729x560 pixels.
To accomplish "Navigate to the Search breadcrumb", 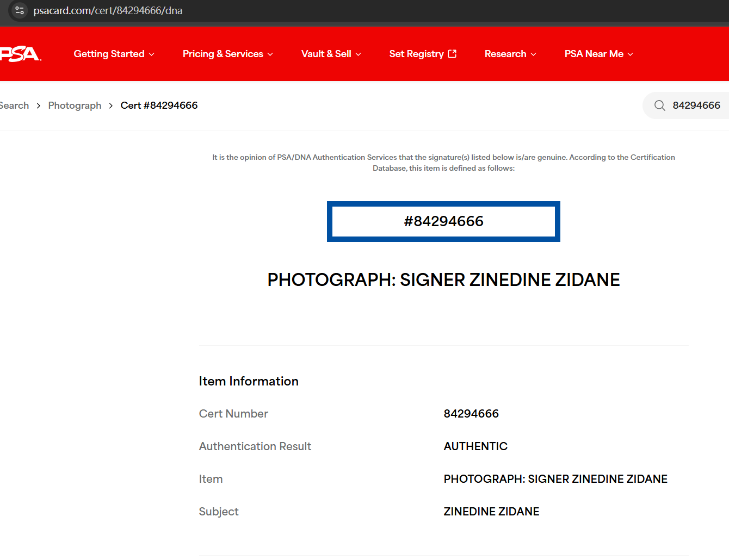I will (15, 105).
